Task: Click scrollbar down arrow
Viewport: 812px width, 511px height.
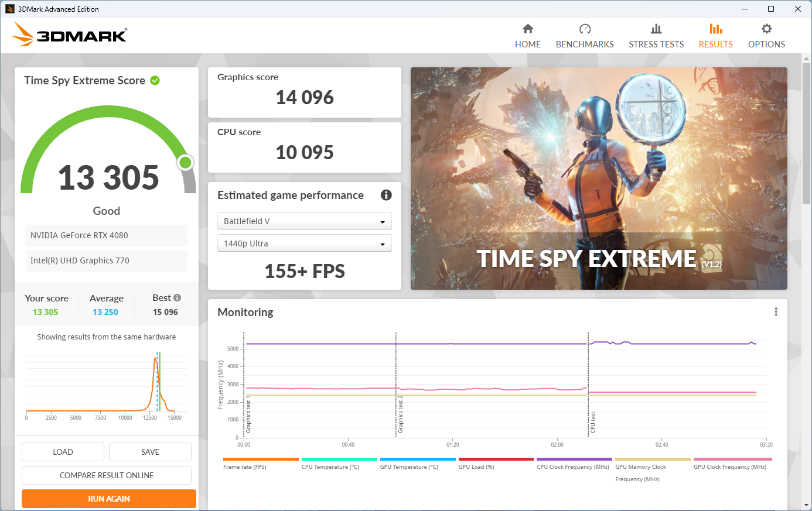Action: pyautogui.click(x=807, y=505)
